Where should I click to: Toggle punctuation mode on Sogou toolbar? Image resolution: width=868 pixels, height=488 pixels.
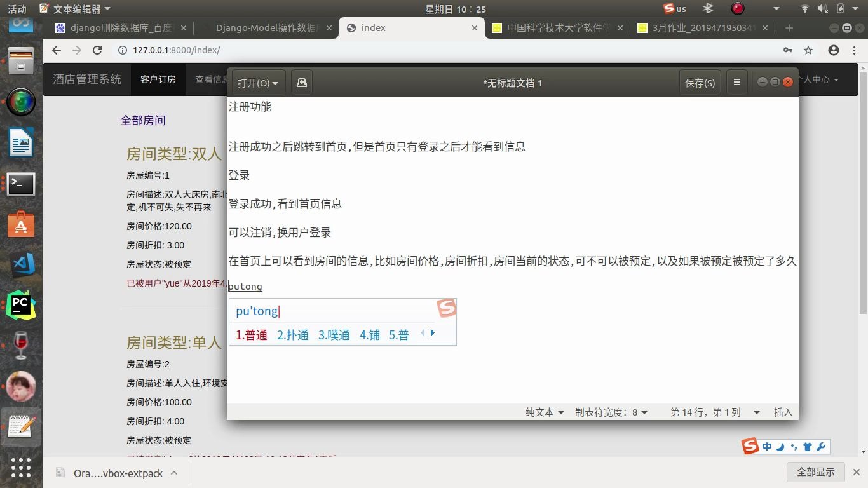[794, 447]
